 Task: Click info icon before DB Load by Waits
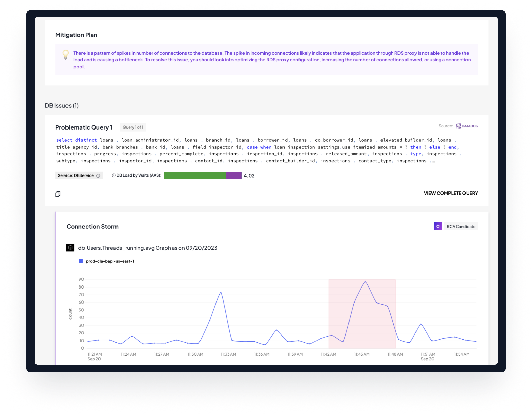[114, 175]
